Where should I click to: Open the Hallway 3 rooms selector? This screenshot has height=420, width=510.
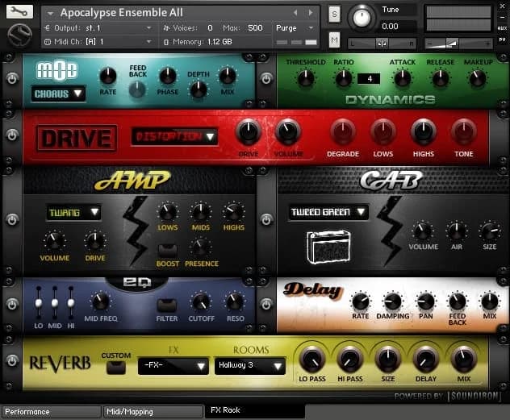point(249,365)
